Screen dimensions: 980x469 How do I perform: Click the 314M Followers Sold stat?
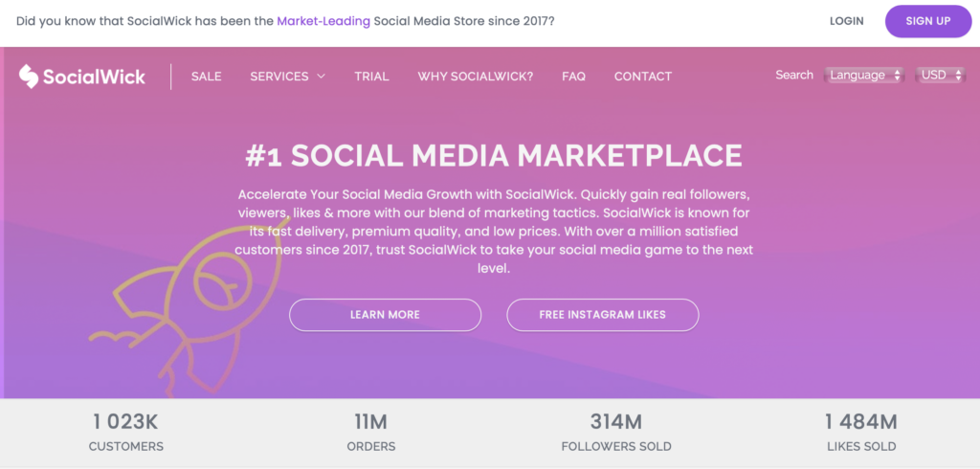615,433
